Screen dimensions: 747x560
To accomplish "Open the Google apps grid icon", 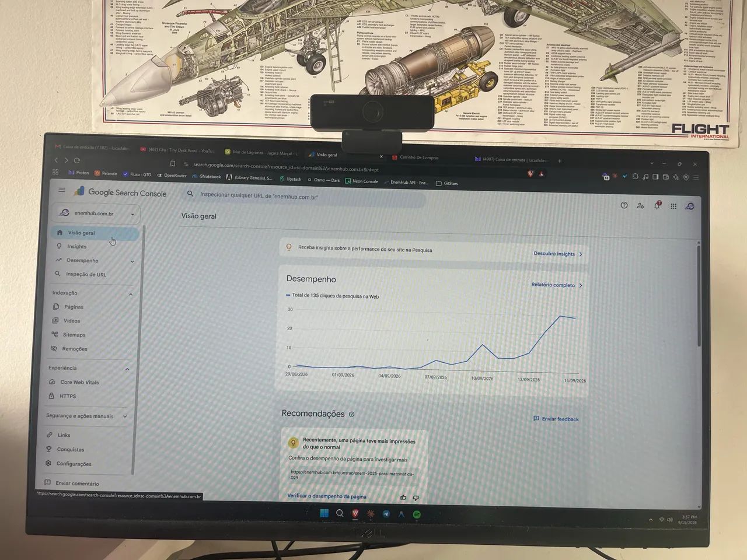I will coord(673,206).
